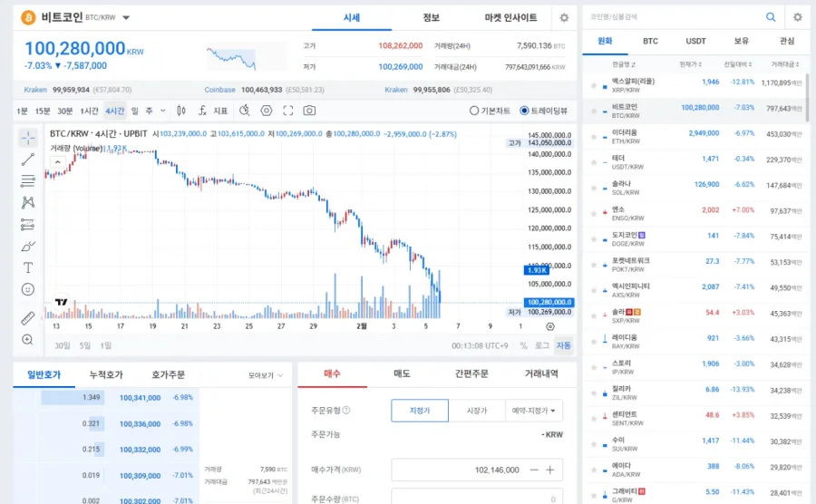Click the chart snapshot camera icon
This screenshot has width=816, height=504.
click(x=309, y=111)
